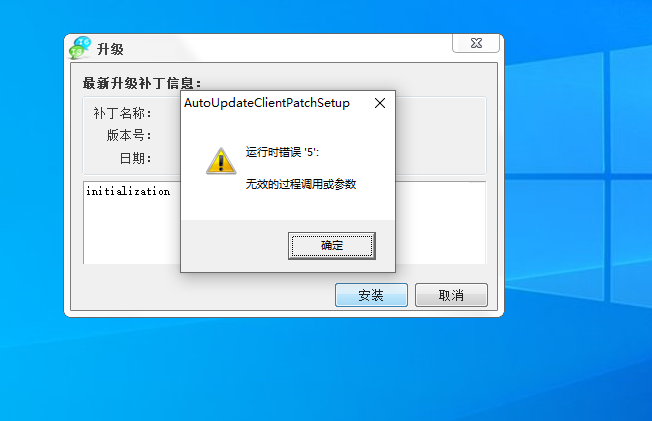Close the 升级 upgrade window
The image size is (652, 421).
(476, 43)
